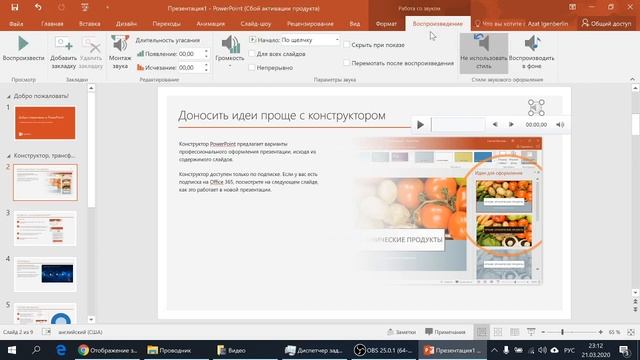Toggle the mute speaker icon in audio player
This screenshot has height=360, width=640.
(x=560, y=124)
